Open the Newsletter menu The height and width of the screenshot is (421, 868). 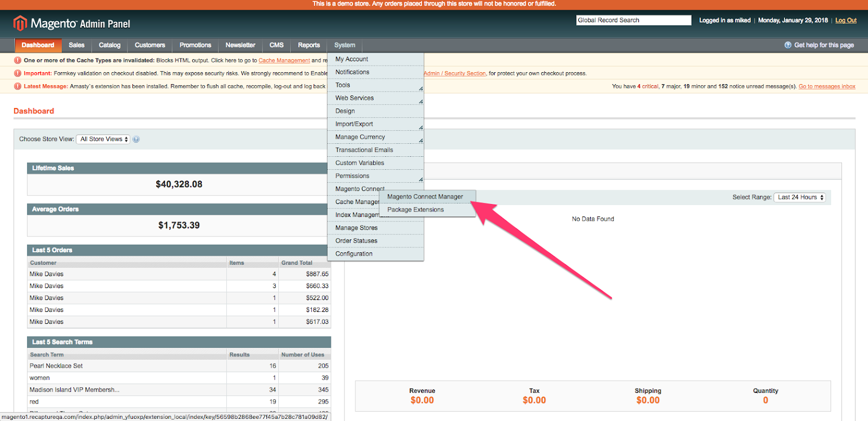tap(240, 45)
